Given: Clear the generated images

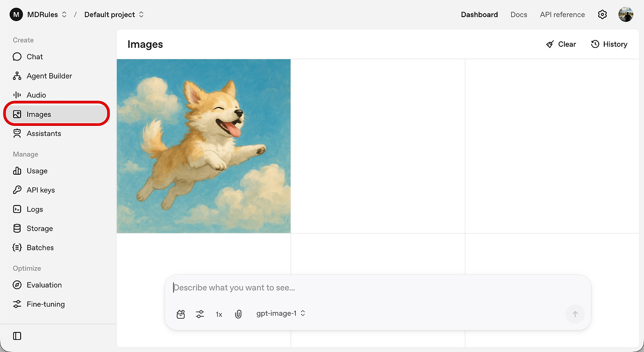Looking at the screenshot, I should tap(561, 44).
